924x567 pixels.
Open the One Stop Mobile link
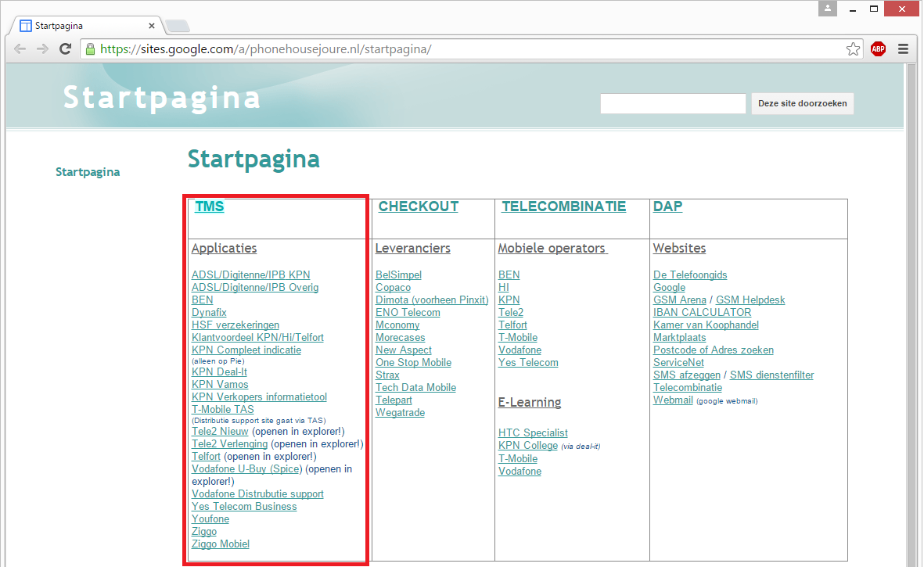point(414,363)
